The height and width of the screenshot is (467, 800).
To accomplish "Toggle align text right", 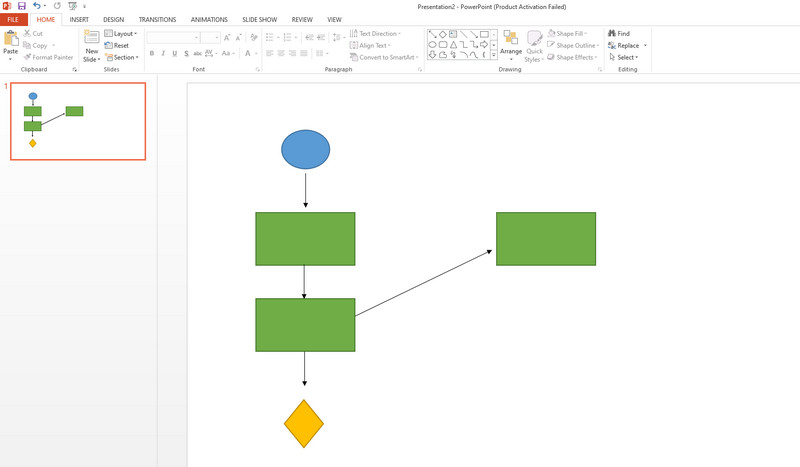I will 292,53.
